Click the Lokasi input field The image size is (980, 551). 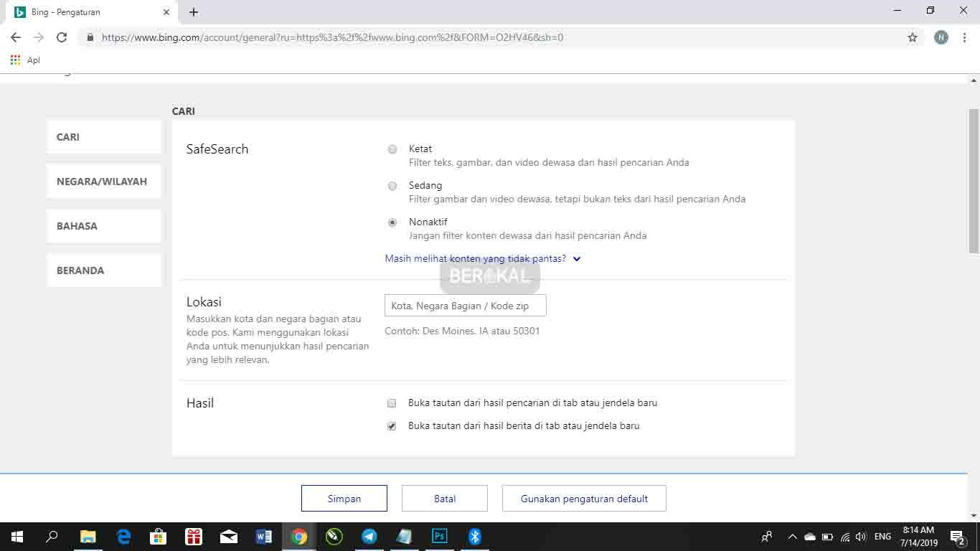465,306
